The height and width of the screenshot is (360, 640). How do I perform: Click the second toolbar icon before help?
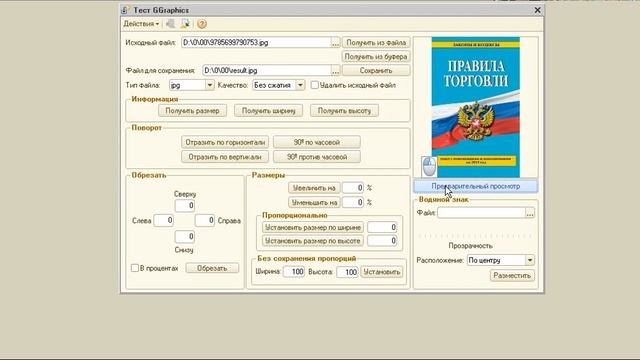click(x=185, y=24)
